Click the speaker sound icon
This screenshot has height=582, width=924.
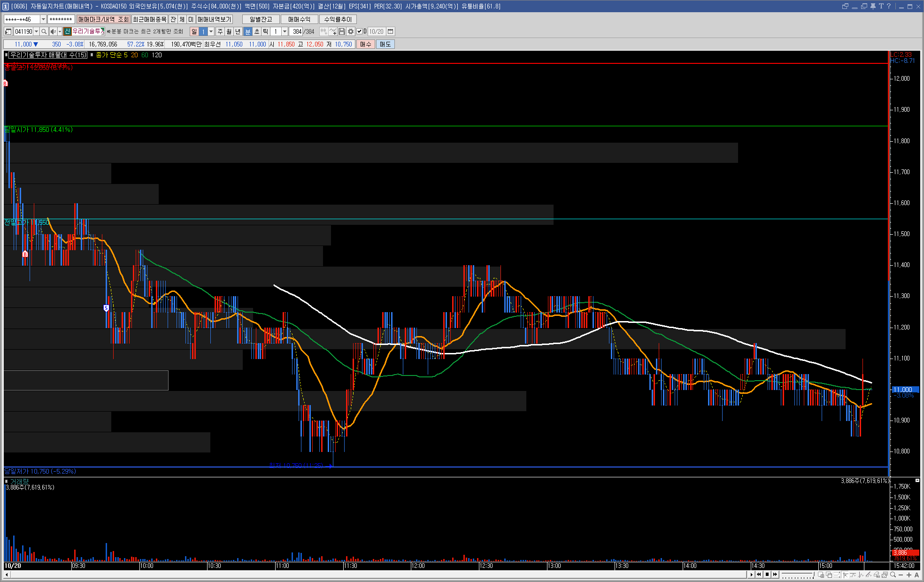pos(53,31)
